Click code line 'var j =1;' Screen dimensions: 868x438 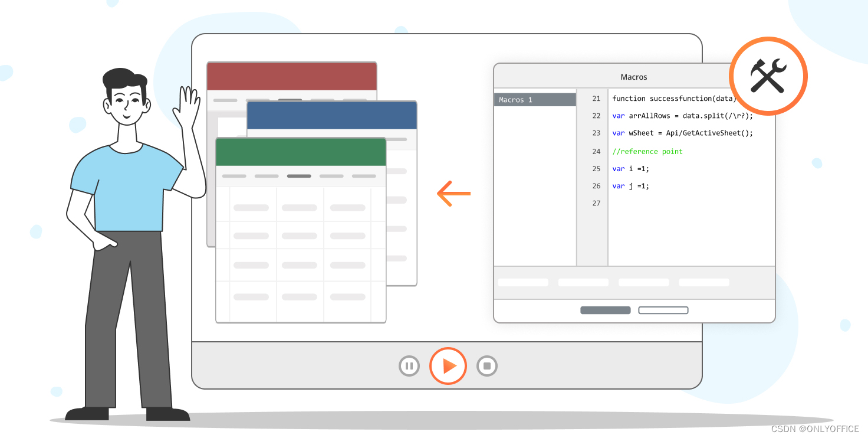(x=631, y=186)
